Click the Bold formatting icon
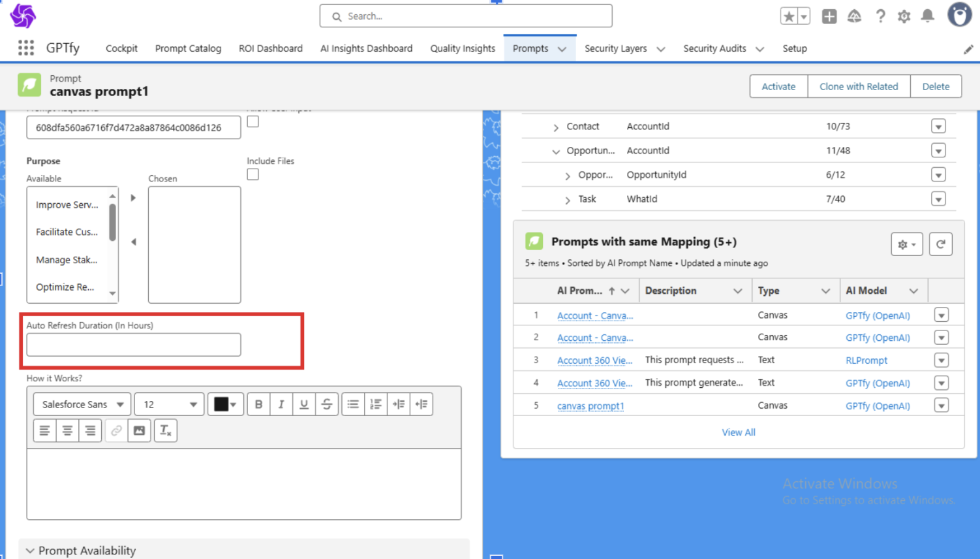 [x=258, y=404]
